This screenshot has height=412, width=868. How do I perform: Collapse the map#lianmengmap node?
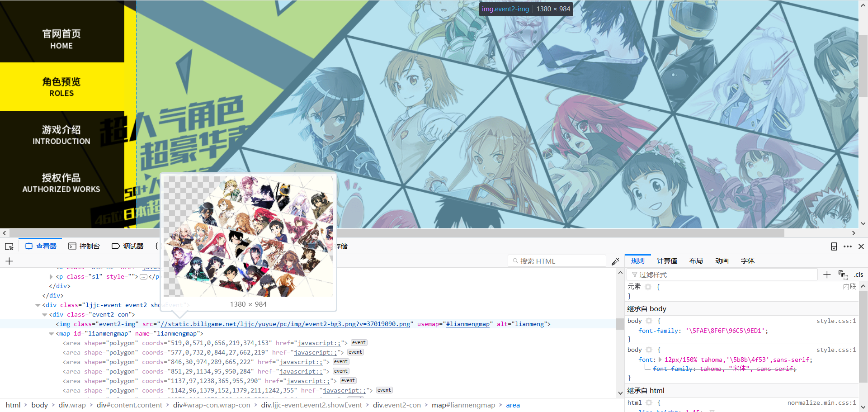click(51, 334)
